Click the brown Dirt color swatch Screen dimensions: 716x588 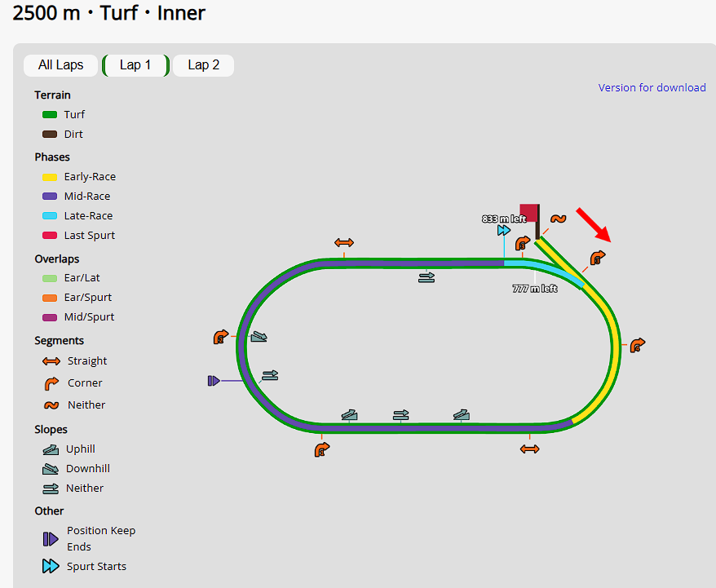50,135
